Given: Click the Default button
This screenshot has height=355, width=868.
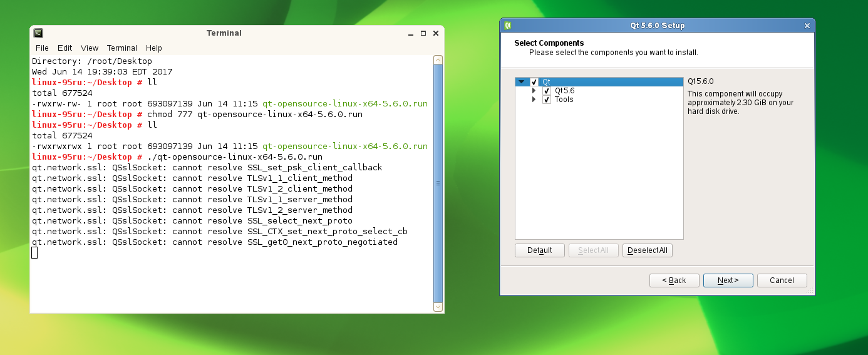Looking at the screenshot, I should (540, 250).
